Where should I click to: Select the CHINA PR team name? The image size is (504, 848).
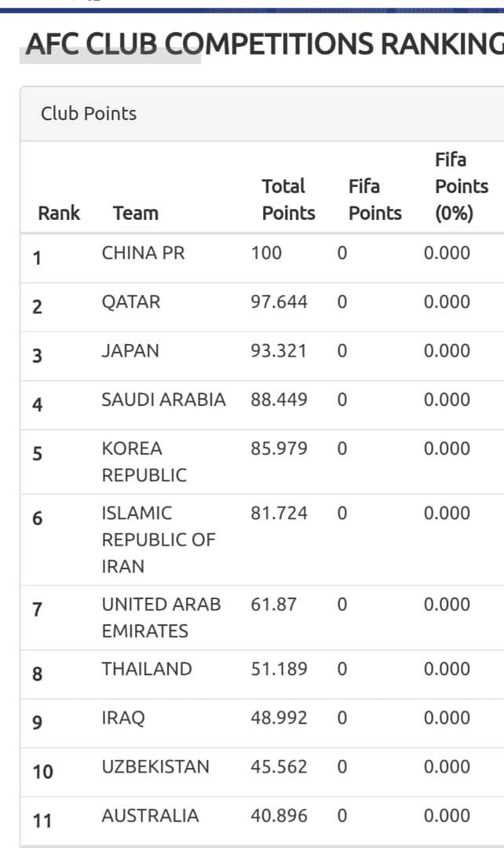coord(143,253)
